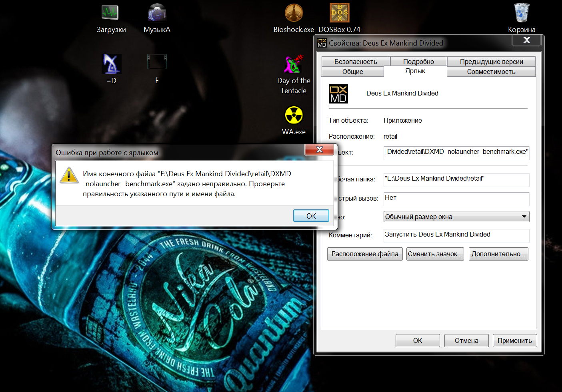
Task: Select the Корзина recycle bin icon
Action: tap(522, 19)
